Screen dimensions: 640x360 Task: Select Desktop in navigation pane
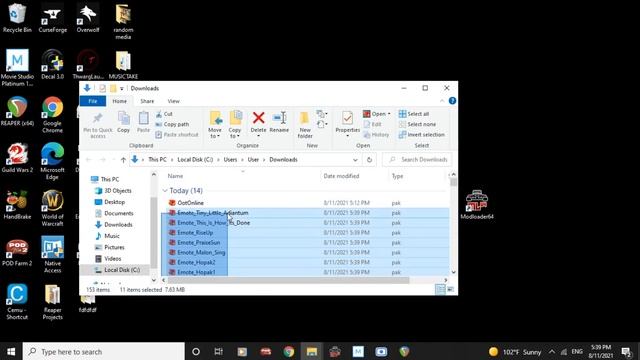(110, 202)
